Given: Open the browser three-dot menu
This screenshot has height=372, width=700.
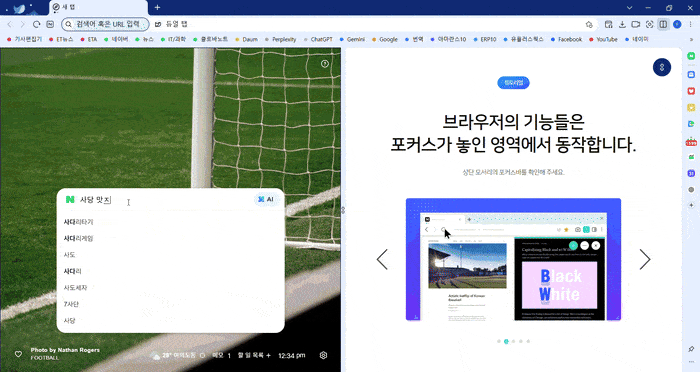Looking at the screenshot, I should click(x=691, y=24).
